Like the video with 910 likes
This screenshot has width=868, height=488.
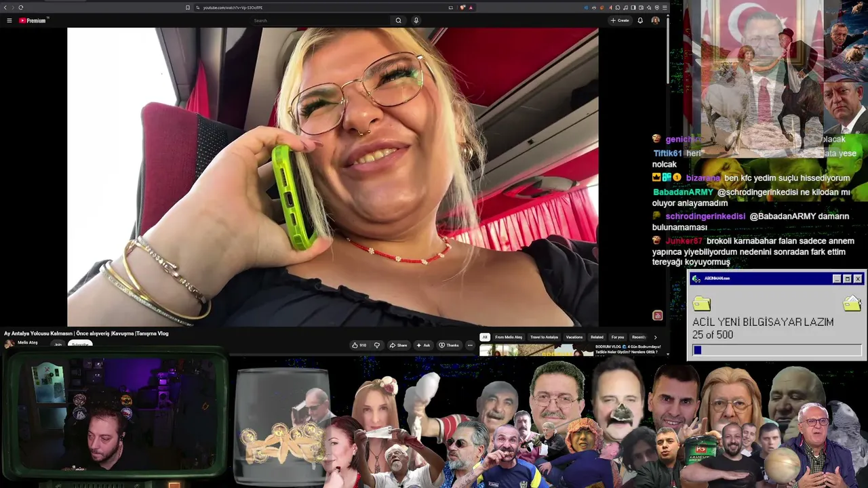(x=359, y=345)
